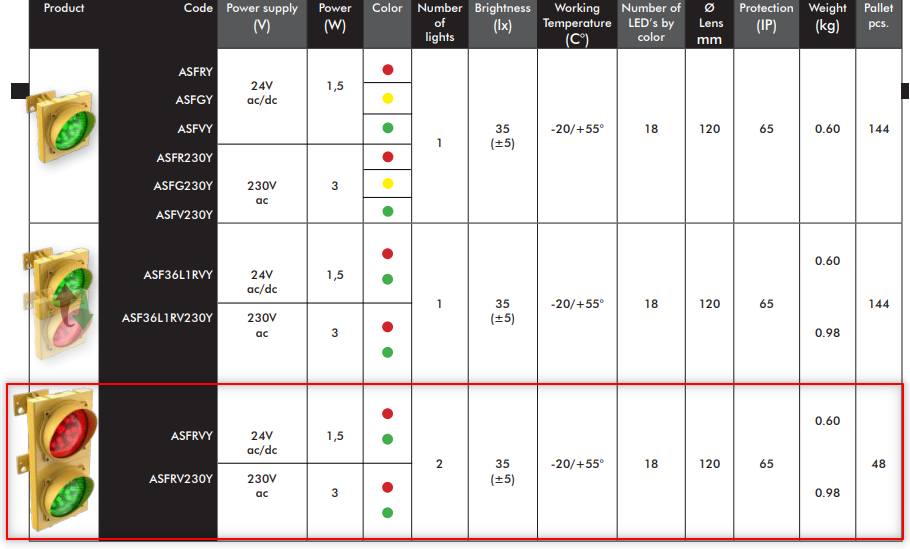Click the Number of LED's by color header
The height and width of the screenshot is (549, 910).
[651, 23]
